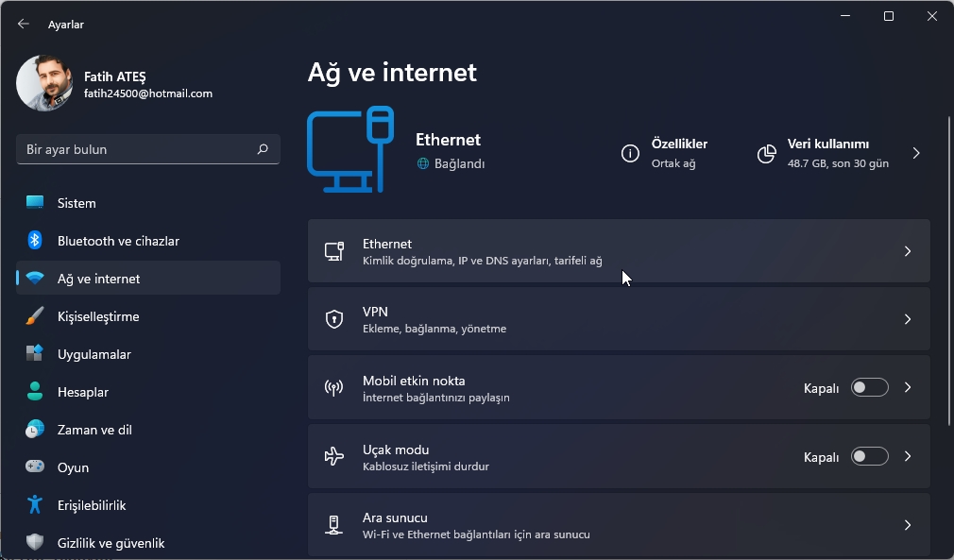
Task: Expand the Ethernet settings row chevron
Action: 908,251
